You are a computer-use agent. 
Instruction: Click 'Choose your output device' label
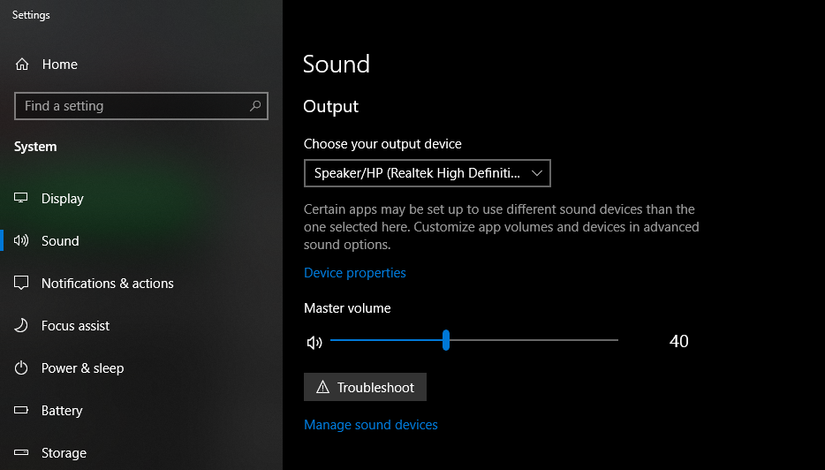[383, 144]
